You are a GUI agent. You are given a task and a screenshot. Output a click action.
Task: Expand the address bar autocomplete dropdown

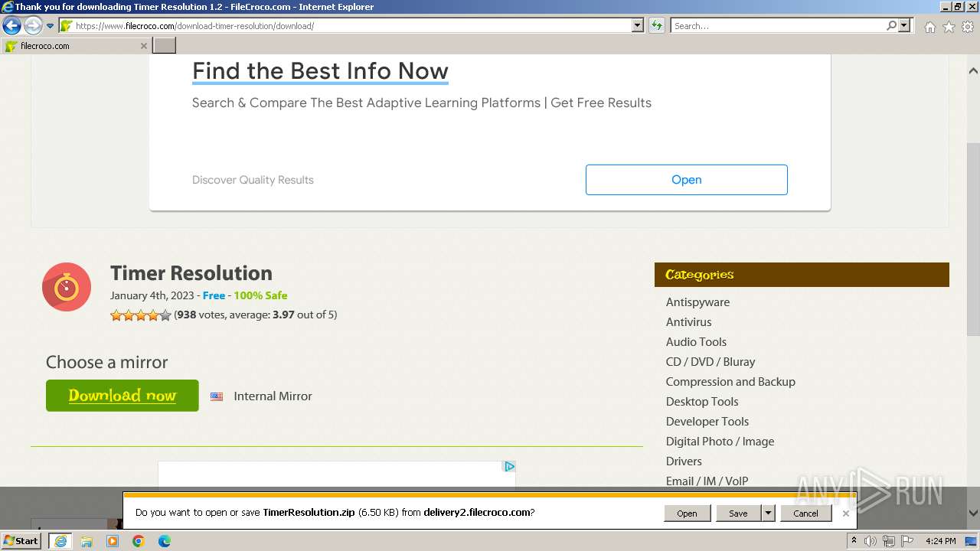(637, 26)
